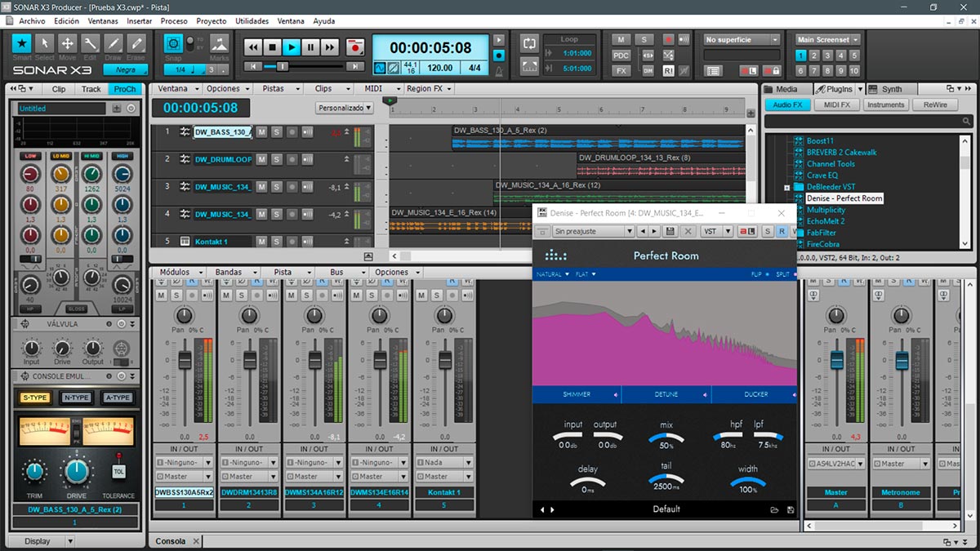Click the SHIMMER section in Perfect Room
980x551 pixels.
(x=577, y=394)
